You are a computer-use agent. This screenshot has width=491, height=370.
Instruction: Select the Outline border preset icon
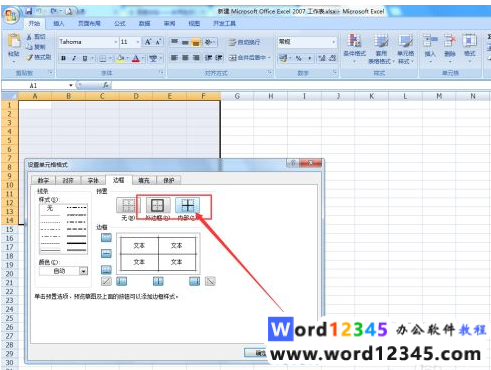click(x=157, y=205)
